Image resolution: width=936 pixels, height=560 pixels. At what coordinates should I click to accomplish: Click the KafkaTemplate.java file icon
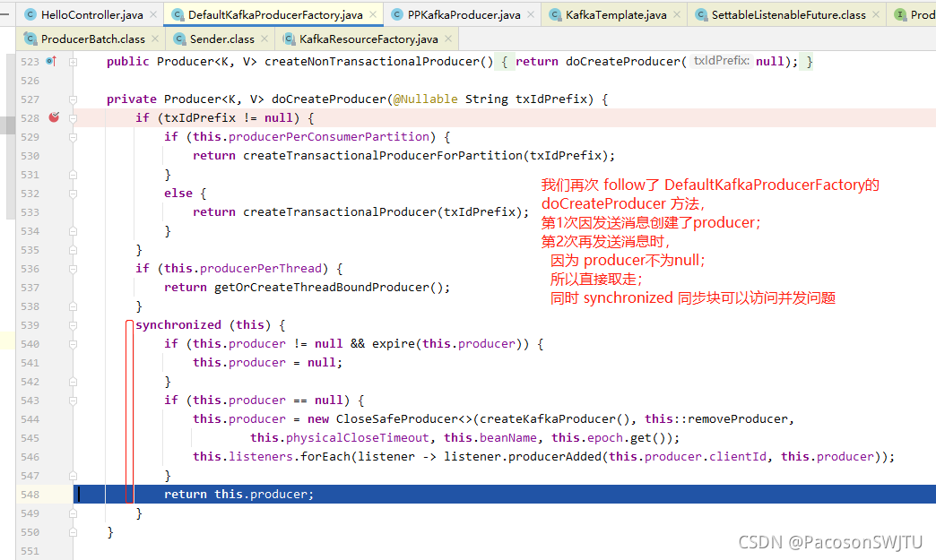(x=555, y=15)
